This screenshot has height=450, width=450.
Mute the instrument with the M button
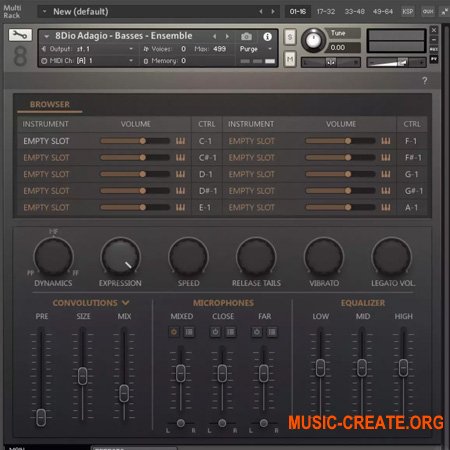(290, 60)
